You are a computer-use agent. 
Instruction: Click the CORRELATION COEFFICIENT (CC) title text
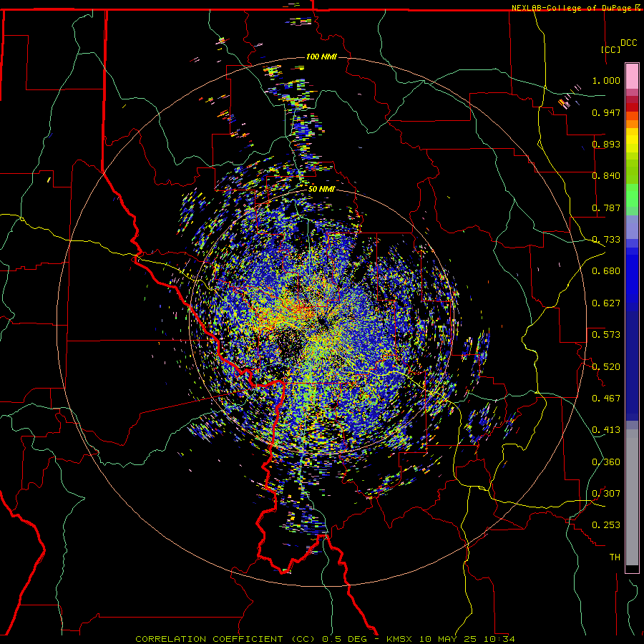point(225,639)
